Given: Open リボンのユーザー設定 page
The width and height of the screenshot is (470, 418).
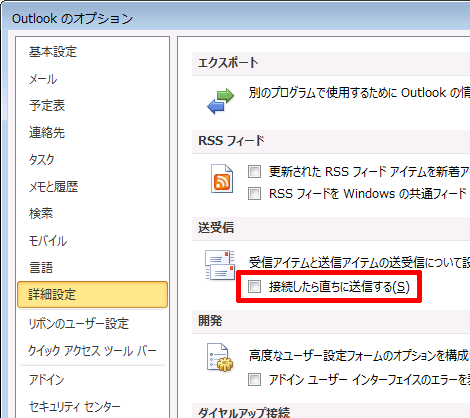Looking at the screenshot, I should pos(92,324).
